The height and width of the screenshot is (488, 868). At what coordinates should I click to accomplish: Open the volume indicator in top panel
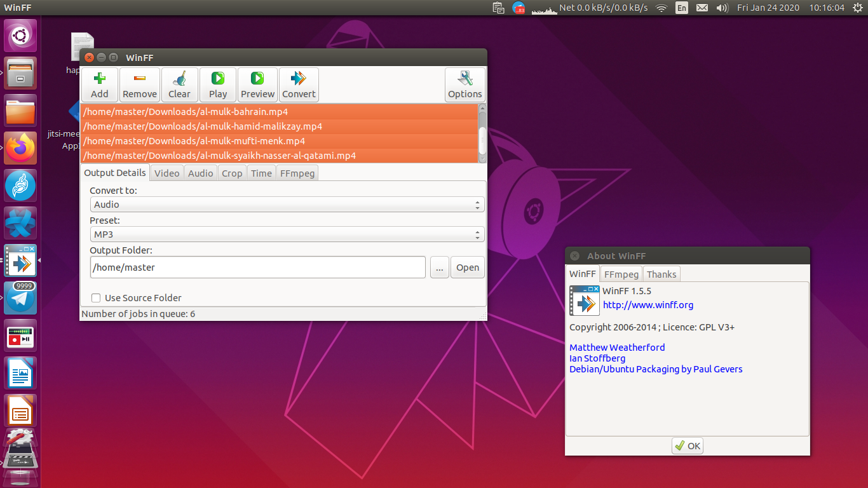pos(722,8)
